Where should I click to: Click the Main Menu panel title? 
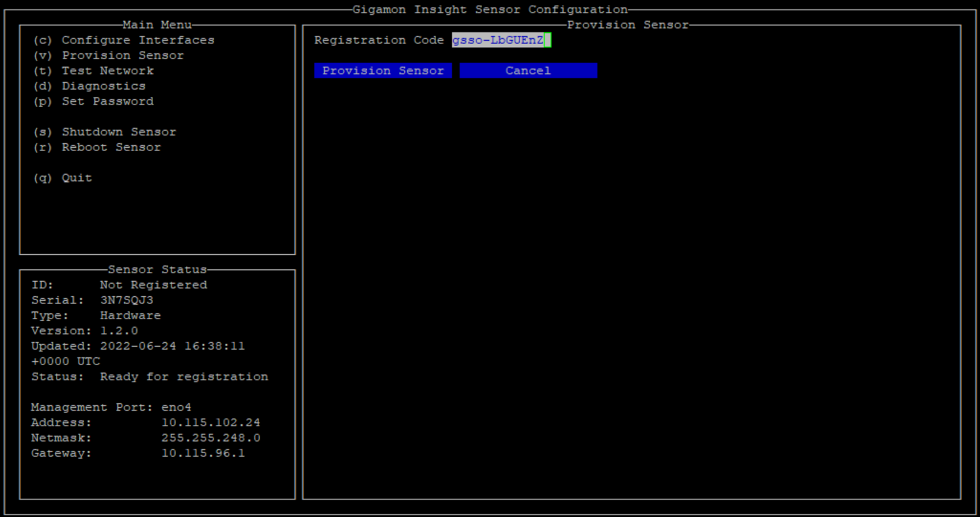point(157,25)
